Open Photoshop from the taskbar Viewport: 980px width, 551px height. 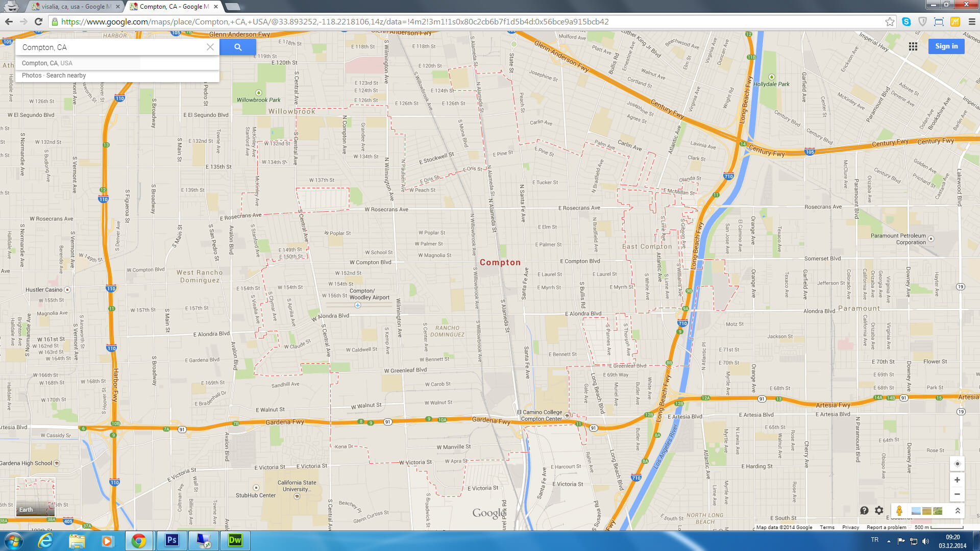[x=171, y=540]
